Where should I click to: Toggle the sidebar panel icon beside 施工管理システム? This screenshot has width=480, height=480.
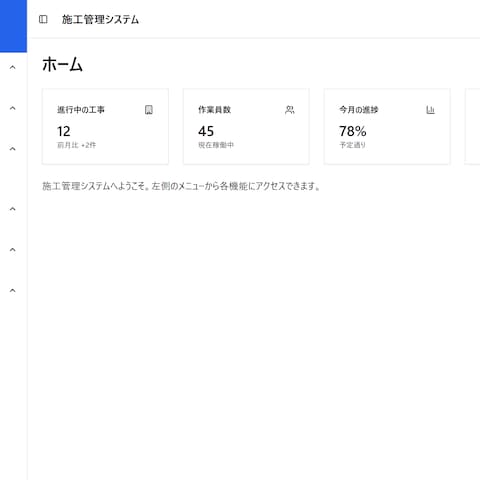pyautogui.click(x=43, y=19)
